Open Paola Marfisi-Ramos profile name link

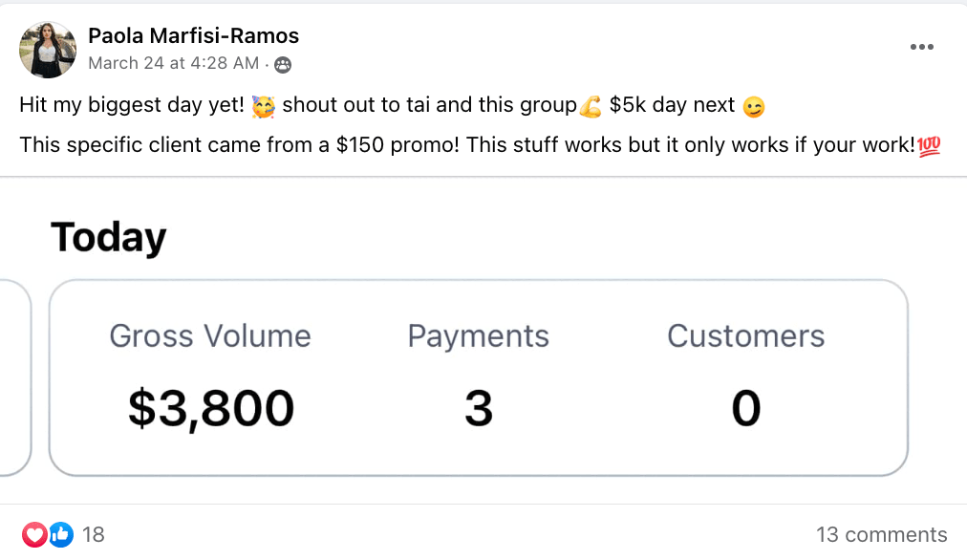[x=194, y=35]
